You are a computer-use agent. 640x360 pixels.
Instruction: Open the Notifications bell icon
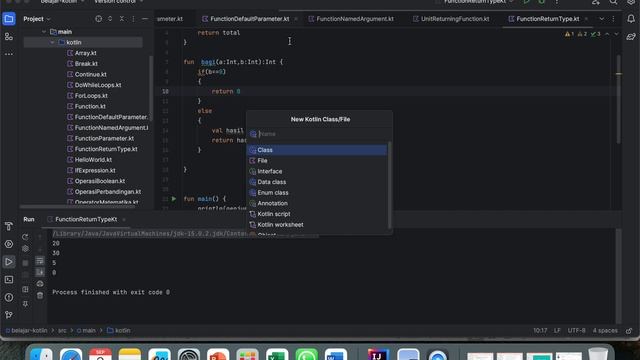(631, 19)
